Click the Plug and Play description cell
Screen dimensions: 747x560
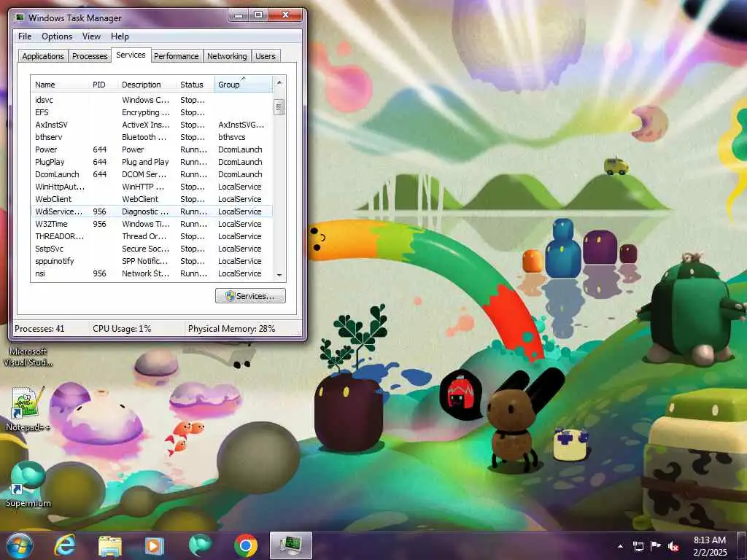145,162
